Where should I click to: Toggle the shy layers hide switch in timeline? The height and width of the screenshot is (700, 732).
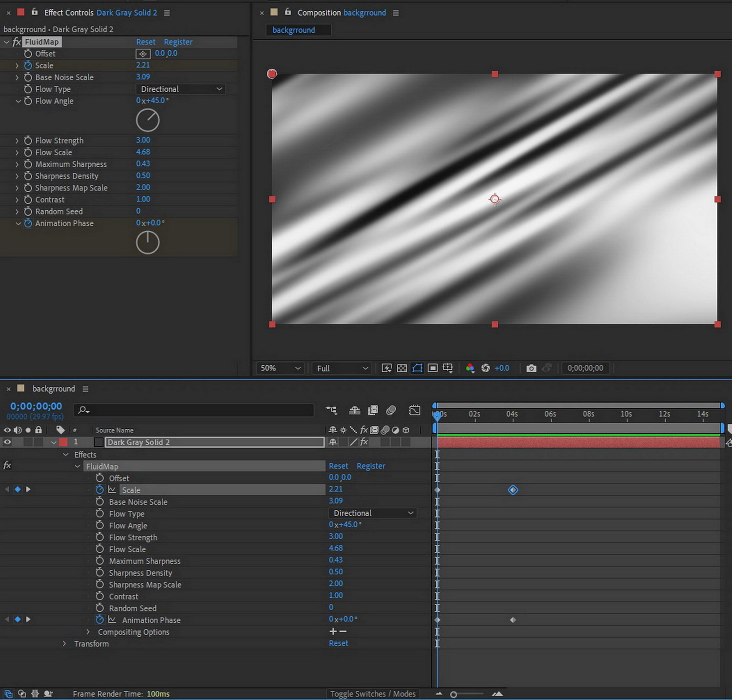355,410
